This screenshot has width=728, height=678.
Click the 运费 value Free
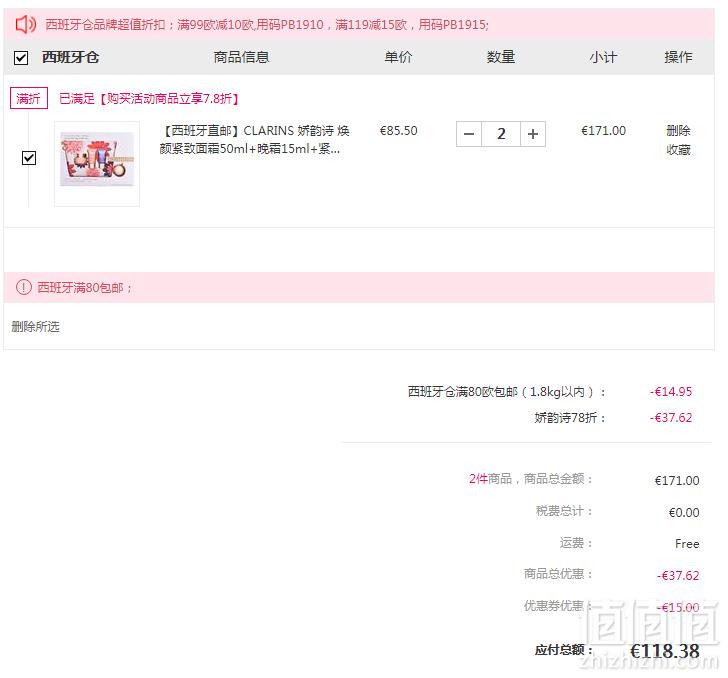(x=687, y=544)
